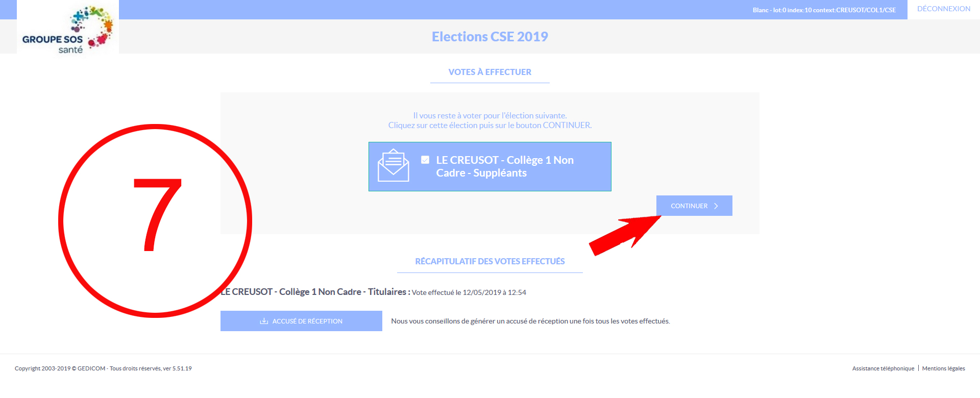Click the GEDICOM copyright footer text
980x398 pixels.
[103, 368]
